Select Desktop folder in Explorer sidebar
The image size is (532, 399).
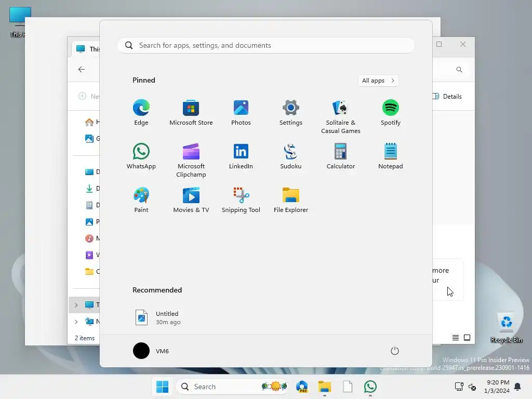tap(92, 171)
